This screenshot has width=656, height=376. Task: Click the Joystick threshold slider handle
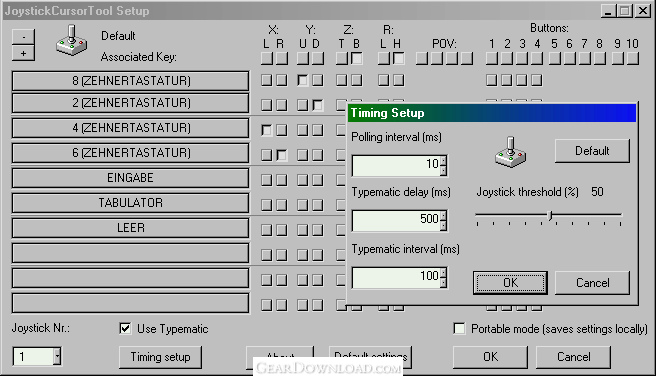click(551, 216)
